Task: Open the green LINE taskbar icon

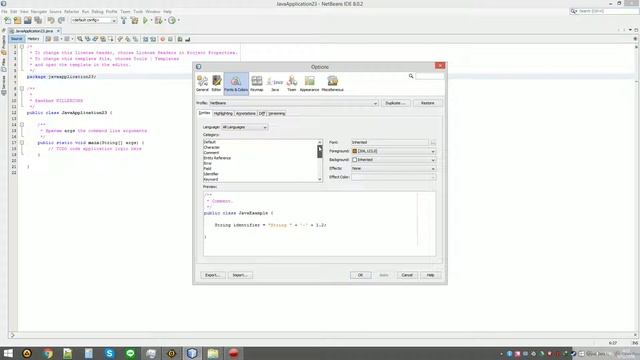Action: 130,353
